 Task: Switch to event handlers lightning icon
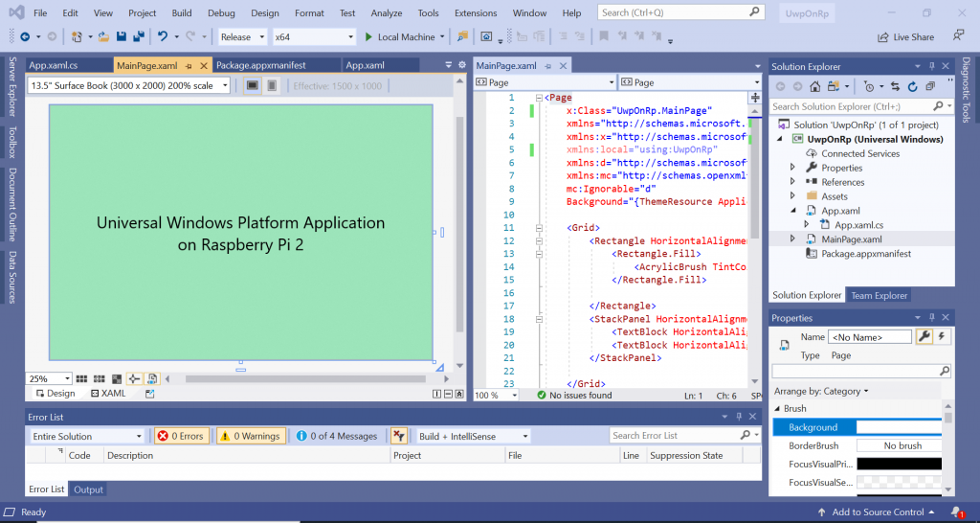click(x=942, y=336)
